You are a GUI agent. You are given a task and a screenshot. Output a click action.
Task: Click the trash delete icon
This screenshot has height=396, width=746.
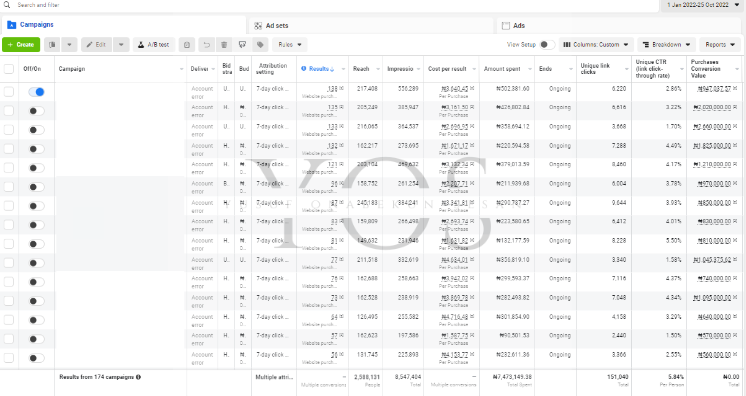click(x=224, y=45)
